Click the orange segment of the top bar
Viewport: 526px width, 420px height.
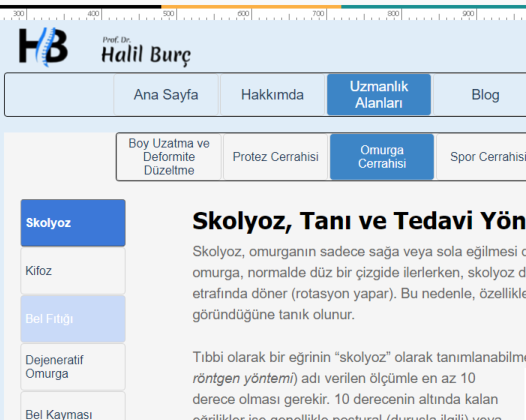pyautogui.click(x=251, y=7)
